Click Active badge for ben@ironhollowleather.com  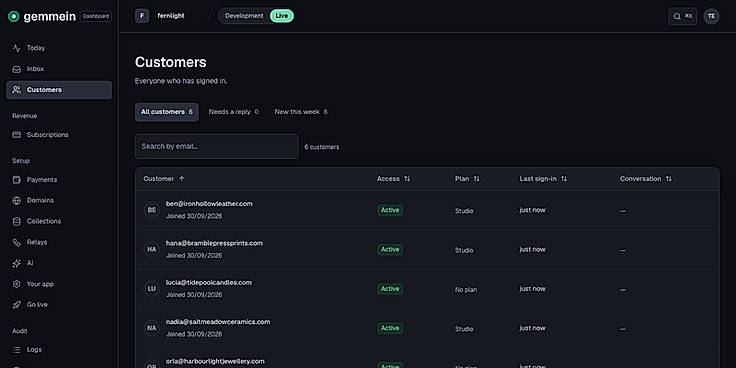[390, 210]
